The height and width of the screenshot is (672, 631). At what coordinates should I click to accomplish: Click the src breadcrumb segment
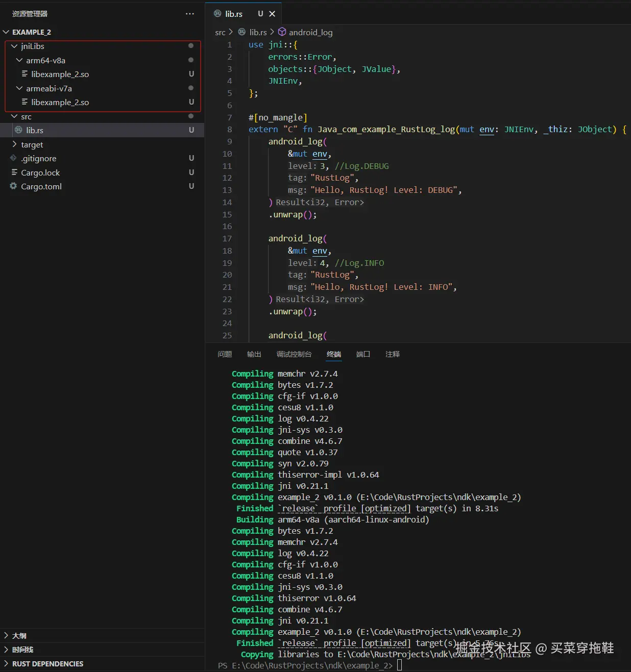(x=220, y=32)
